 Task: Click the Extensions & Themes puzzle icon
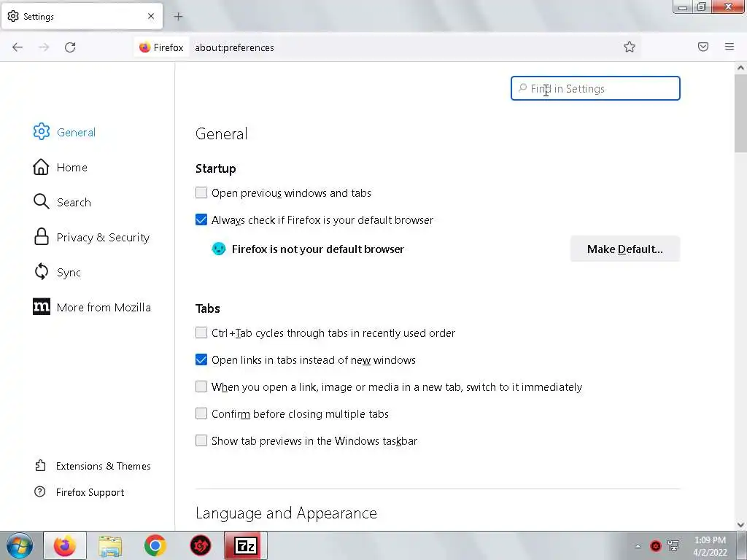pos(41,465)
